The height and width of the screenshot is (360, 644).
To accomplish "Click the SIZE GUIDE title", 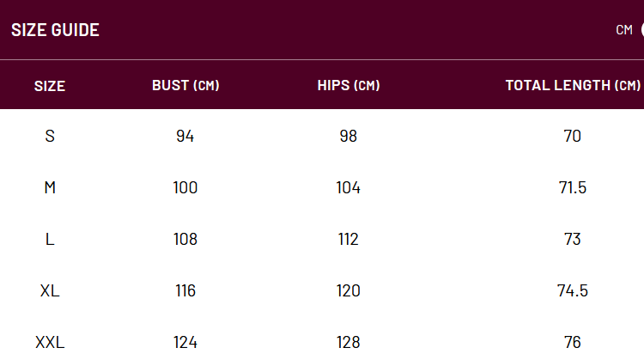I will (x=55, y=30).
